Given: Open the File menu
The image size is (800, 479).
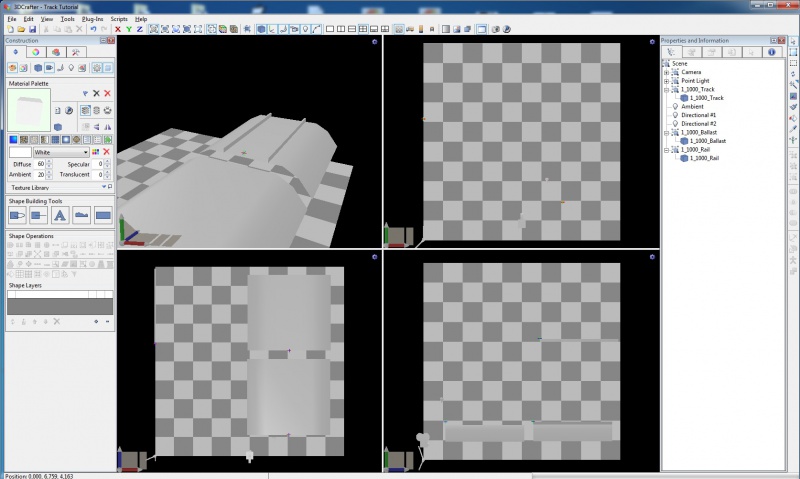Looking at the screenshot, I should coord(12,19).
